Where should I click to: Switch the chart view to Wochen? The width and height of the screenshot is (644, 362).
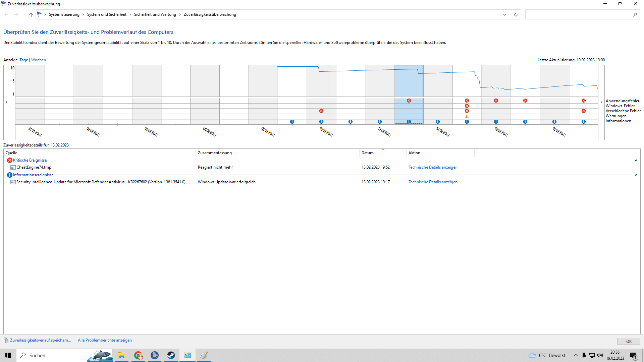[x=39, y=60]
